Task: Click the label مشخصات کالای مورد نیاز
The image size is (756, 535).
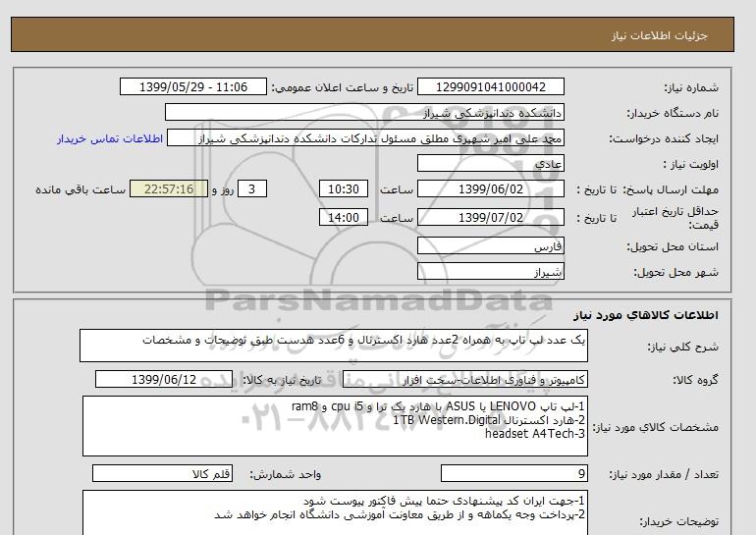Action: 655,427
